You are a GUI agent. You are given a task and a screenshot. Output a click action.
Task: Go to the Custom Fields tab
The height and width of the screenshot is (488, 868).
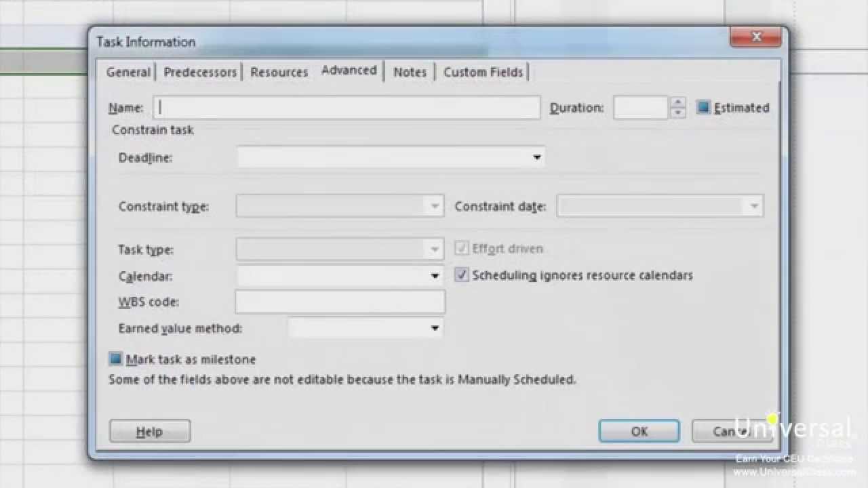pos(483,72)
